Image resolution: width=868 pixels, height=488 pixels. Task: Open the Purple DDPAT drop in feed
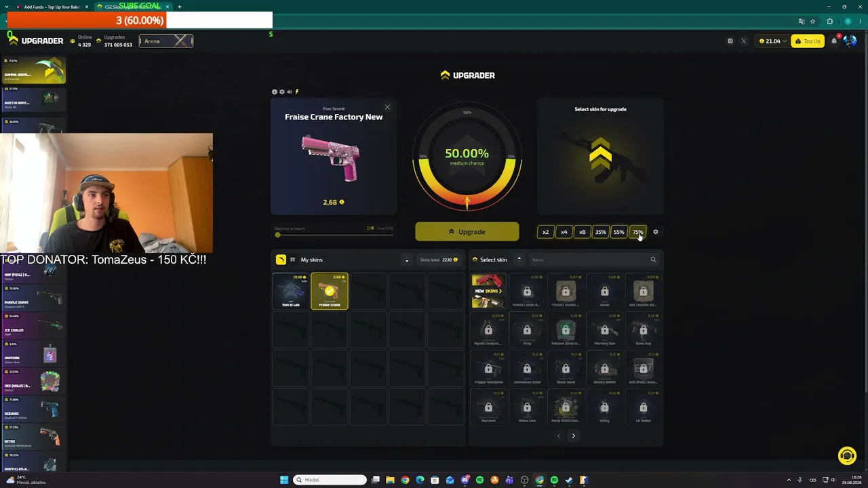(x=33, y=299)
